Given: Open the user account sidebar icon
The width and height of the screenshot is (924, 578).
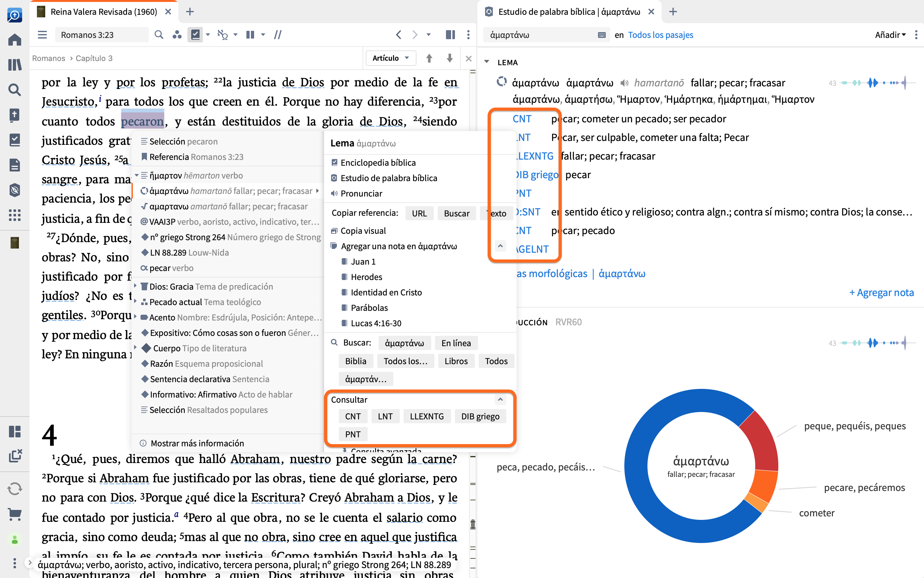Looking at the screenshot, I should (14, 539).
